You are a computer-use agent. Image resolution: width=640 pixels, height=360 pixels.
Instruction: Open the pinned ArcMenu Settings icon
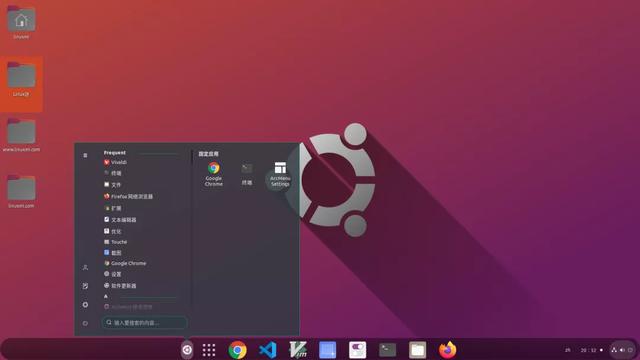(280, 174)
